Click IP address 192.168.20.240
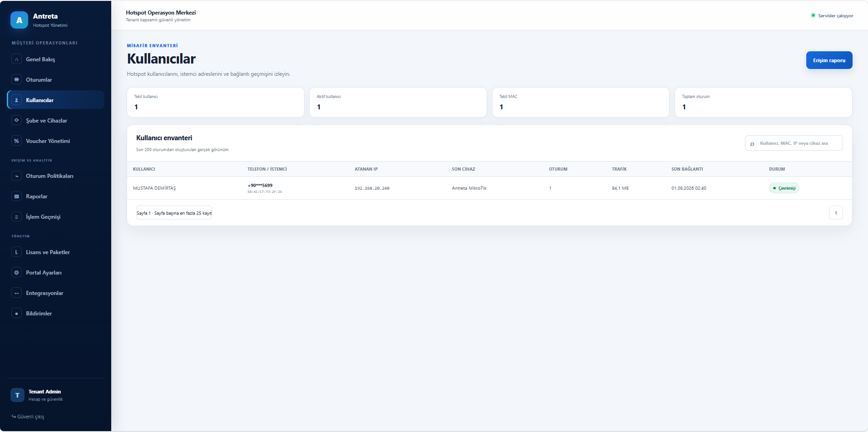Viewport: 868px width, 432px height. click(372, 188)
